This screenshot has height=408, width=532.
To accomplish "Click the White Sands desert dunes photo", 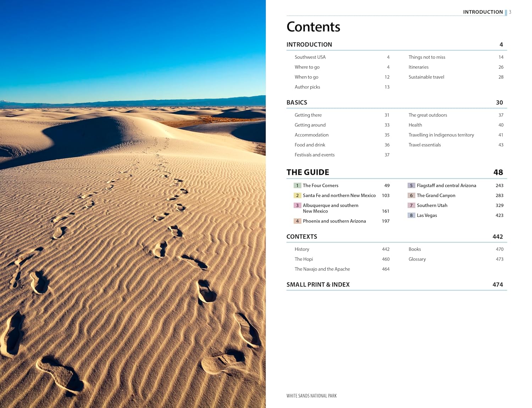I will [x=133, y=204].
